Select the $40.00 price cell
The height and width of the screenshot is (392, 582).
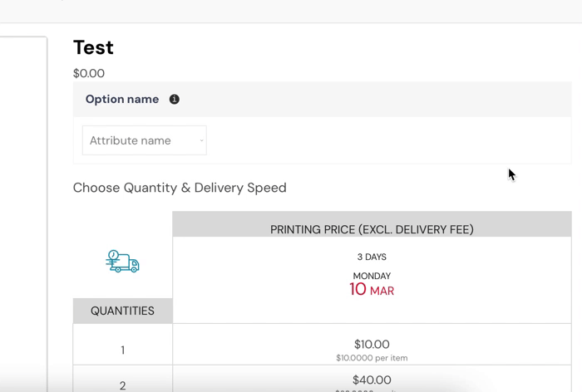tap(372, 380)
